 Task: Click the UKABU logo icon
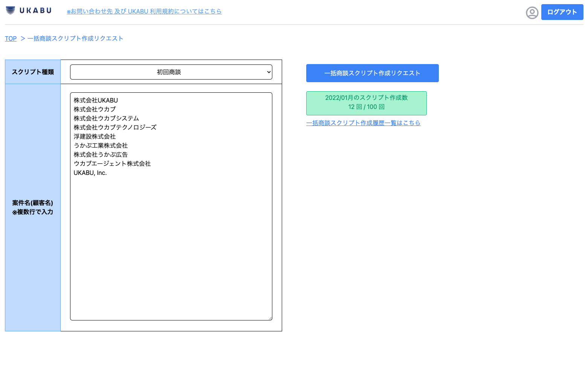coord(11,11)
